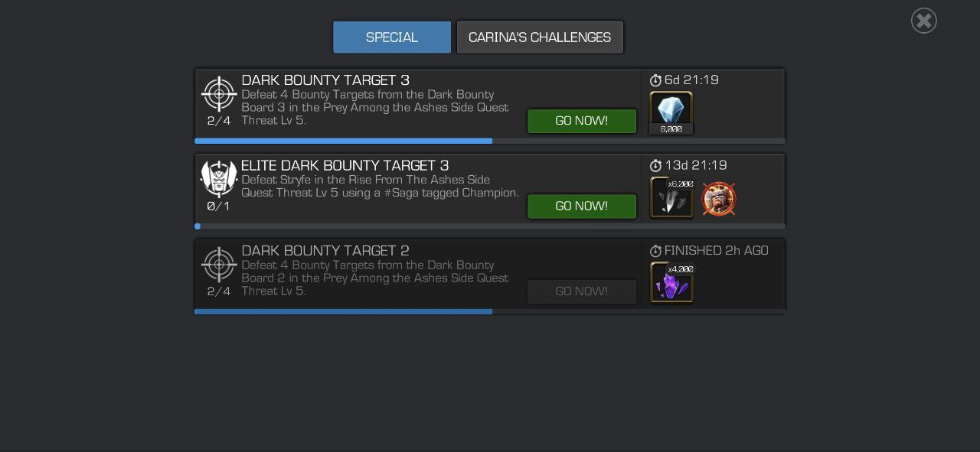This screenshot has height=452, width=980.
Task: Close the objectives window with the X
Action: (924, 21)
